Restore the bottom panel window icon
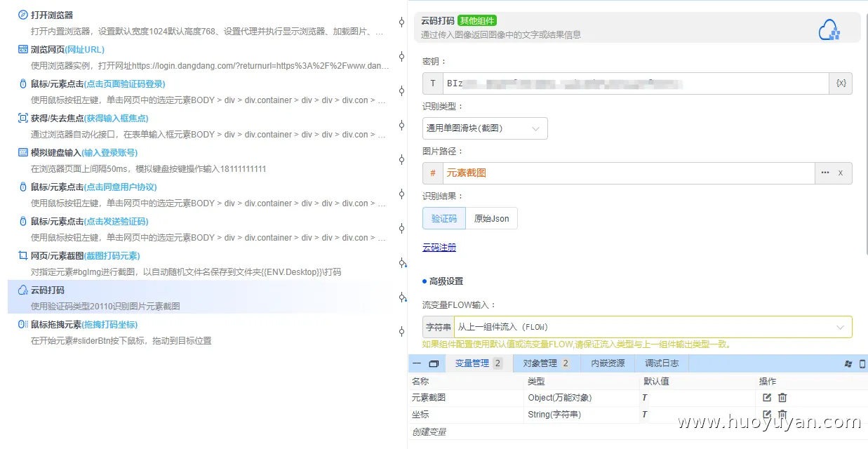Screen dimensions: 868x449 [434, 363]
